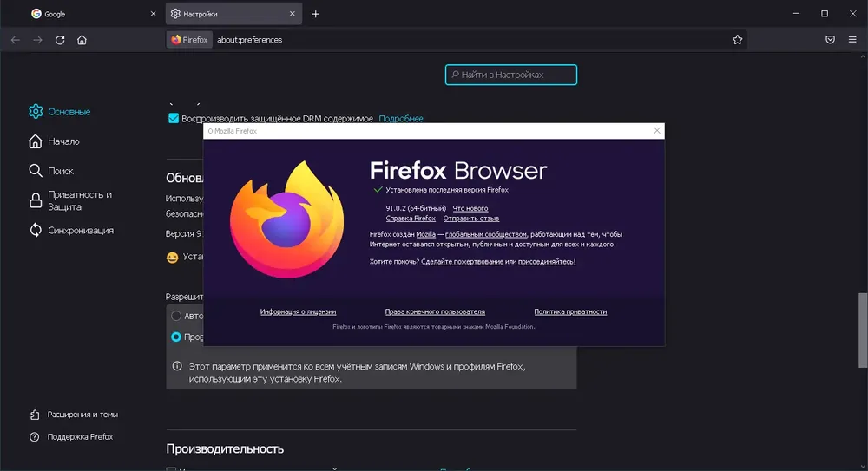
Task: Click the sync arrows icon
Action: (x=36, y=230)
